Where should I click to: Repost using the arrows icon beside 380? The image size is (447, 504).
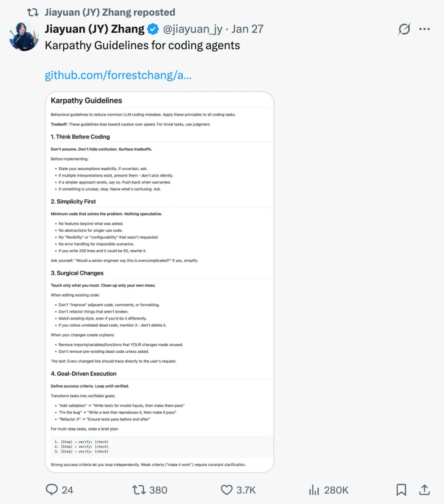(x=139, y=490)
